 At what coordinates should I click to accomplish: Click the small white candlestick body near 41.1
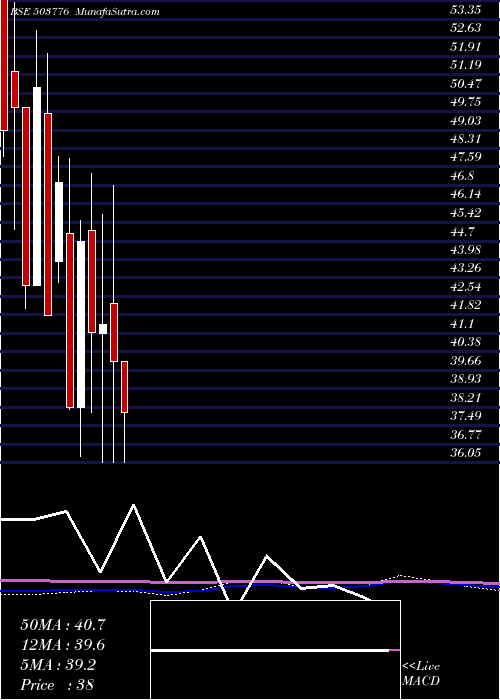(x=103, y=329)
